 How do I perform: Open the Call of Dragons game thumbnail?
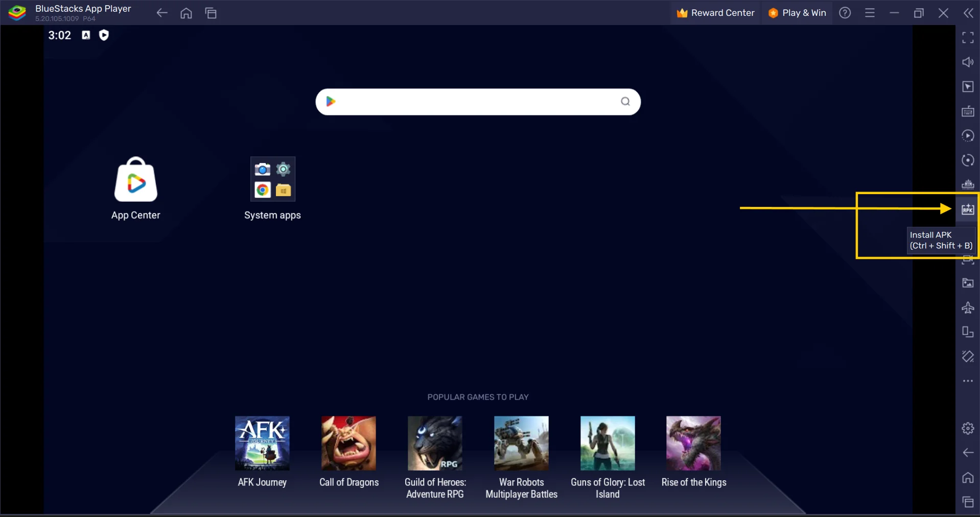(x=348, y=443)
